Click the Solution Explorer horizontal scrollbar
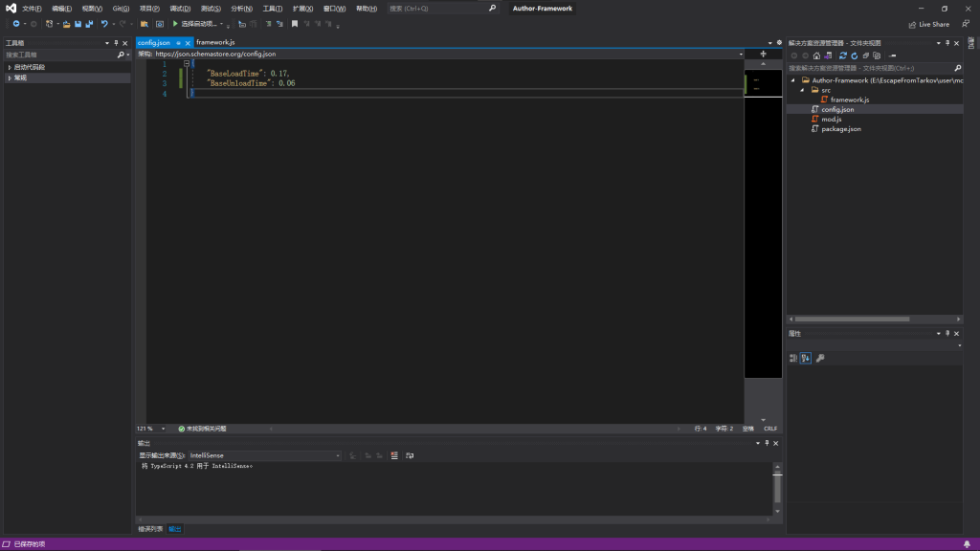This screenshot has width=980, height=551. [852, 320]
